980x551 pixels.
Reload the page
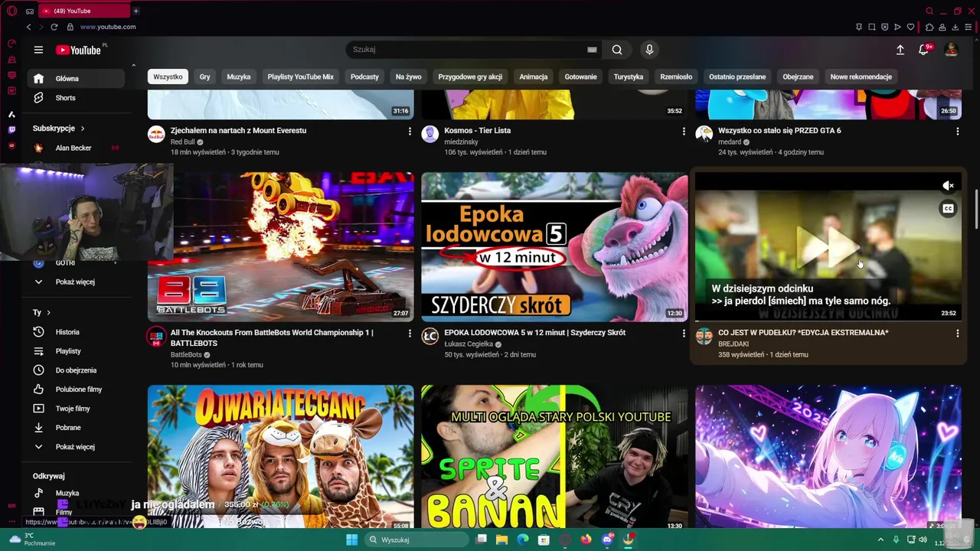click(x=54, y=27)
